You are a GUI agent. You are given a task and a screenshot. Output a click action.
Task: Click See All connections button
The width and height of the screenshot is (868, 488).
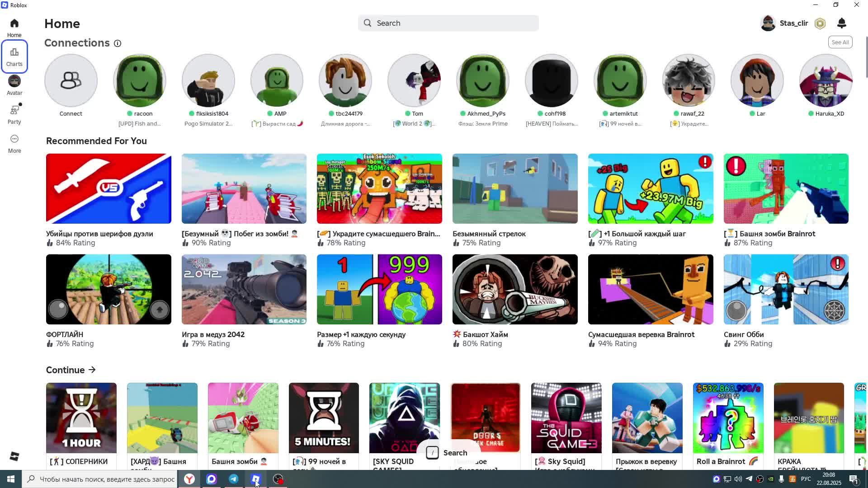click(840, 42)
